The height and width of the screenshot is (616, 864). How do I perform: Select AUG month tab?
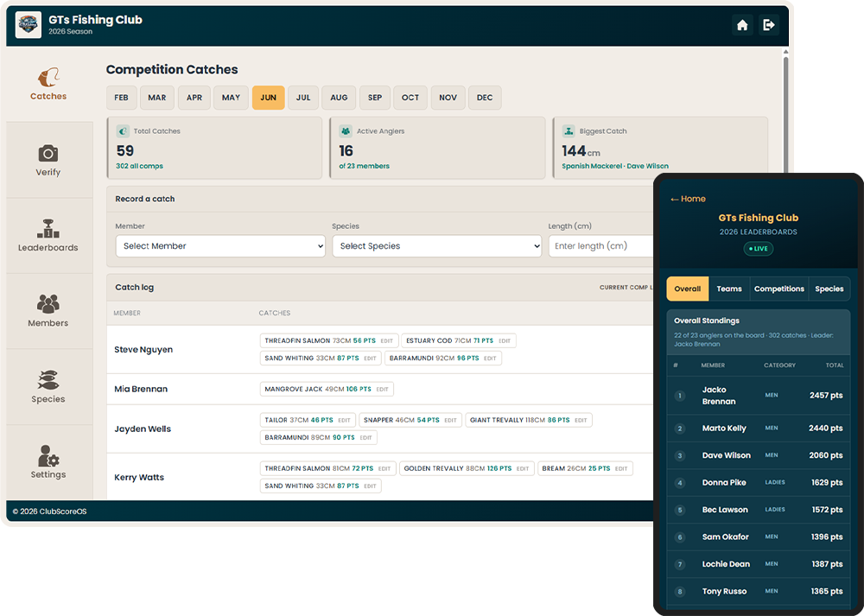pyautogui.click(x=339, y=98)
